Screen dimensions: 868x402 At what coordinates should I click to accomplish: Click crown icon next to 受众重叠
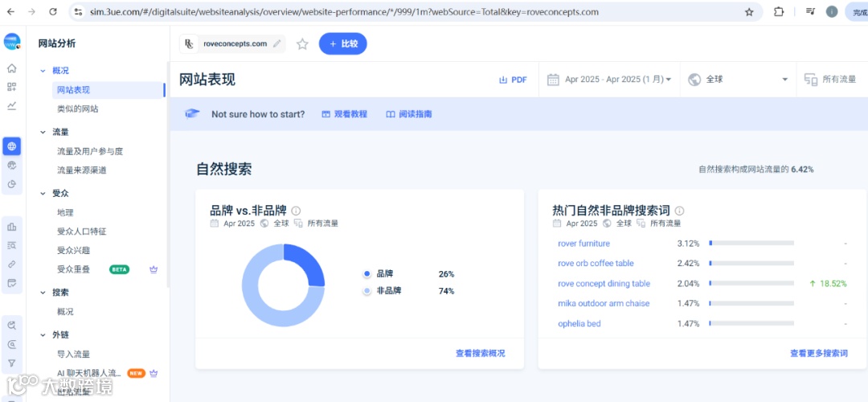154,269
